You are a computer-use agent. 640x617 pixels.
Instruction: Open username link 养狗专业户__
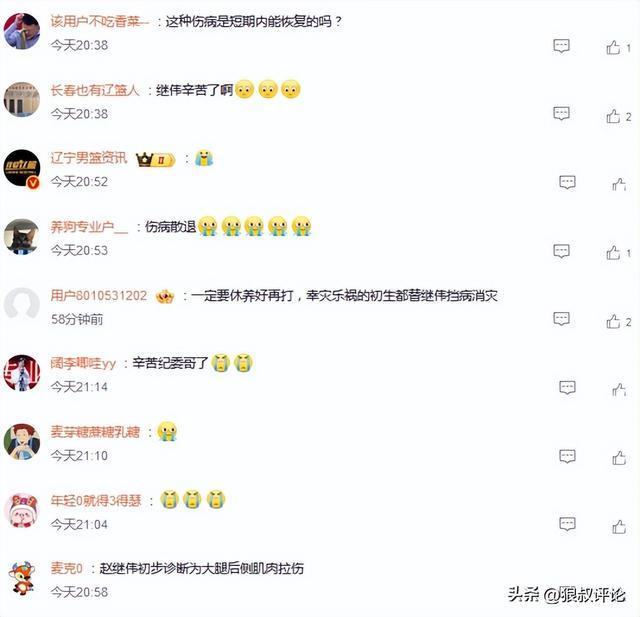(x=89, y=227)
